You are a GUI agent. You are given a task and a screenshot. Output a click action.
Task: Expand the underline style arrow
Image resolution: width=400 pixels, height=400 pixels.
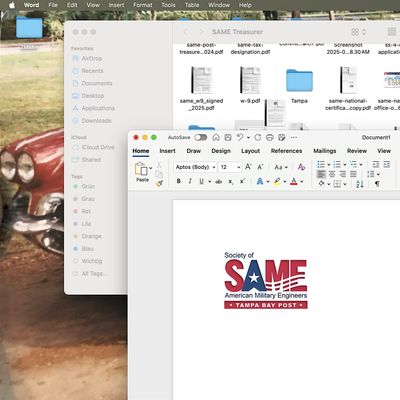tap(210, 182)
